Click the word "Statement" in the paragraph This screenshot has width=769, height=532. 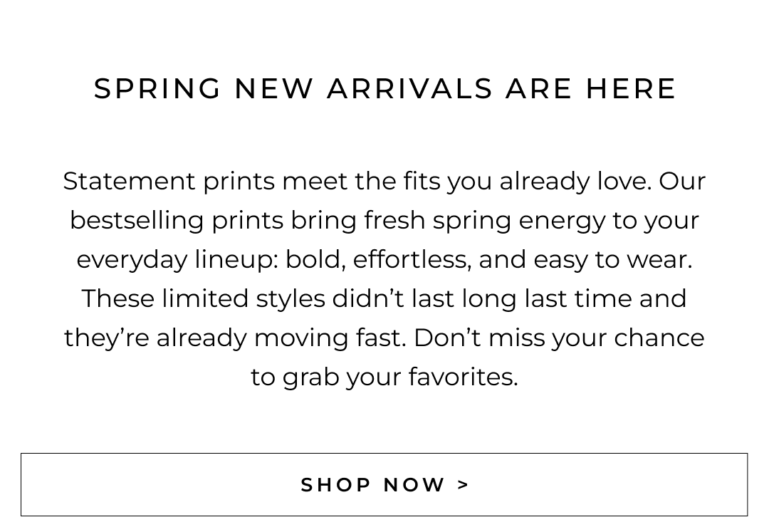[x=129, y=182]
